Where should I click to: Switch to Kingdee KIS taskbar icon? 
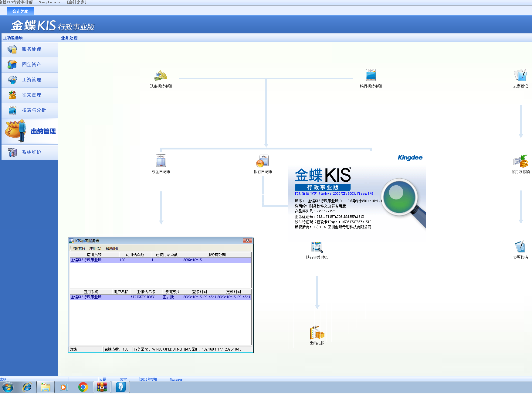pos(121,387)
